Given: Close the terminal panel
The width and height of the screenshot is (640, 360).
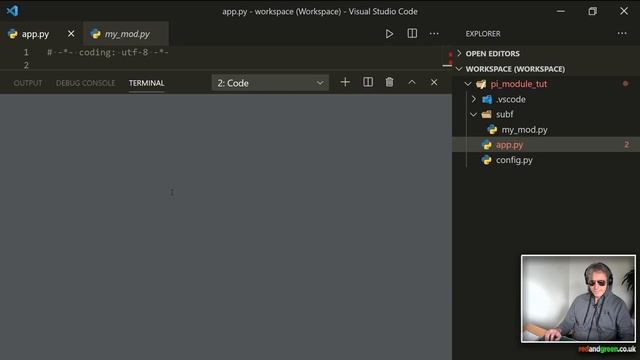Looking at the screenshot, I should (434, 82).
